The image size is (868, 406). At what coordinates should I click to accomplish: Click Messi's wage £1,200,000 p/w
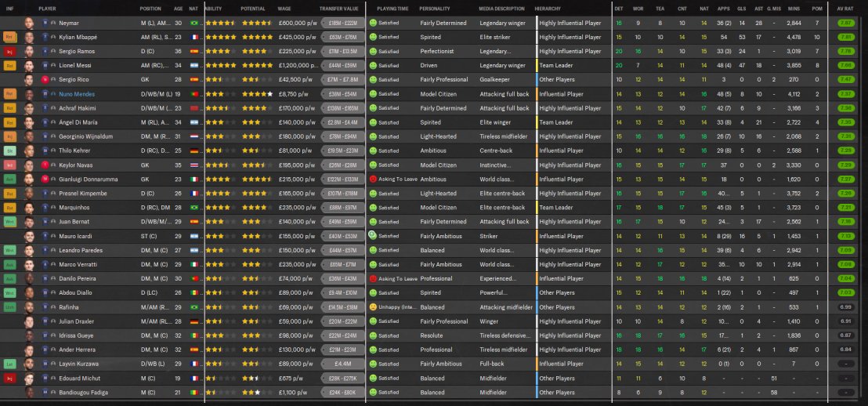pyautogui.click(x=298, y=65)
